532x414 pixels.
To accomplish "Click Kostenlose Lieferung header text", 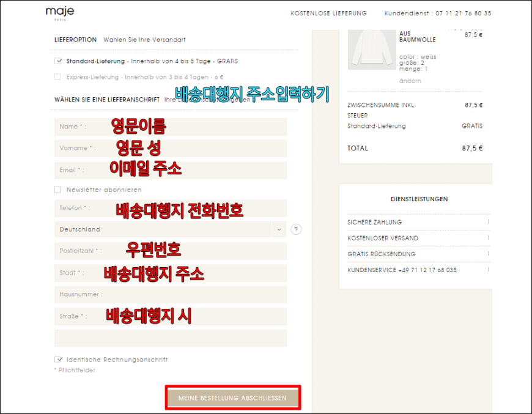I will (328, 13).
